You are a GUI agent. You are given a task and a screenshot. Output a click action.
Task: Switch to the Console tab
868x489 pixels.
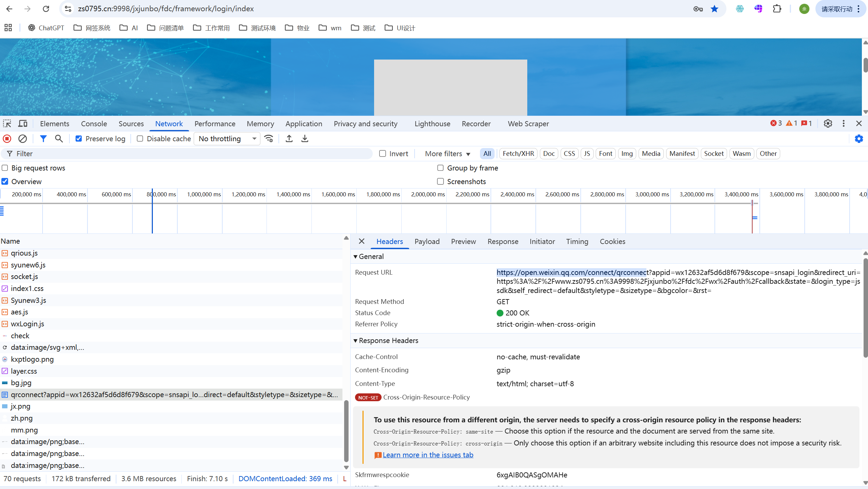[94, 124]
